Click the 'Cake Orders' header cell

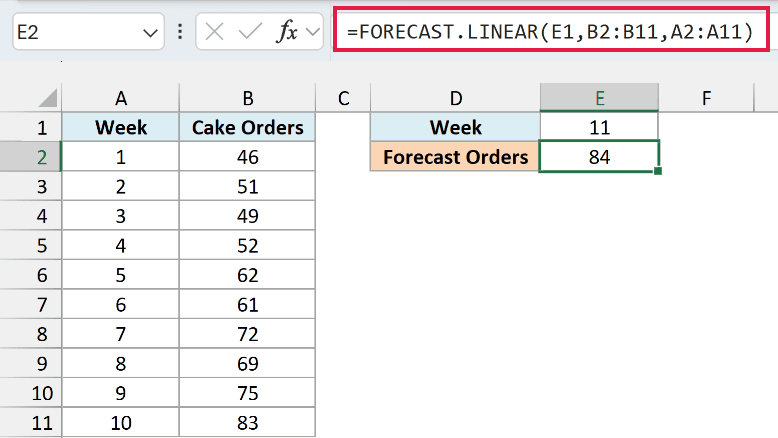tap(248, 127)
